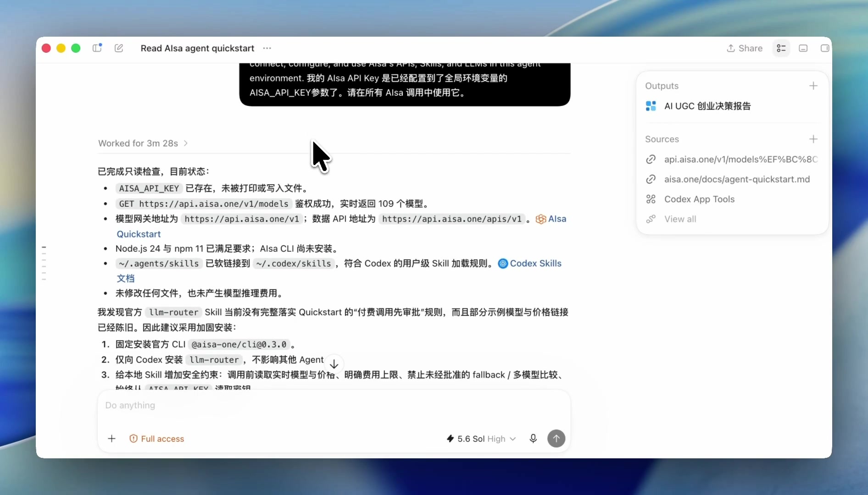Click the Codex icon before Codex Skills link
Screen dimensions: 868x495
[503, 264]
